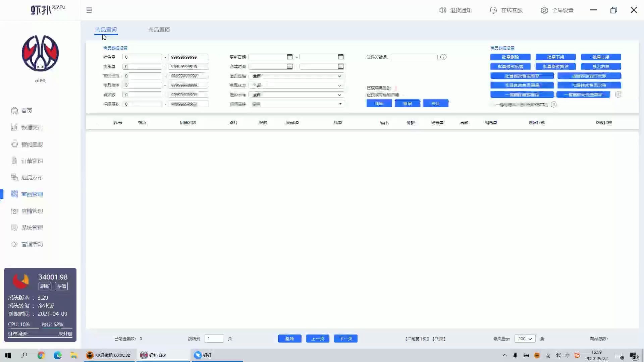Open calendar picker for 更新日期 start
This screenshot has height=362, width=644.
289,57
